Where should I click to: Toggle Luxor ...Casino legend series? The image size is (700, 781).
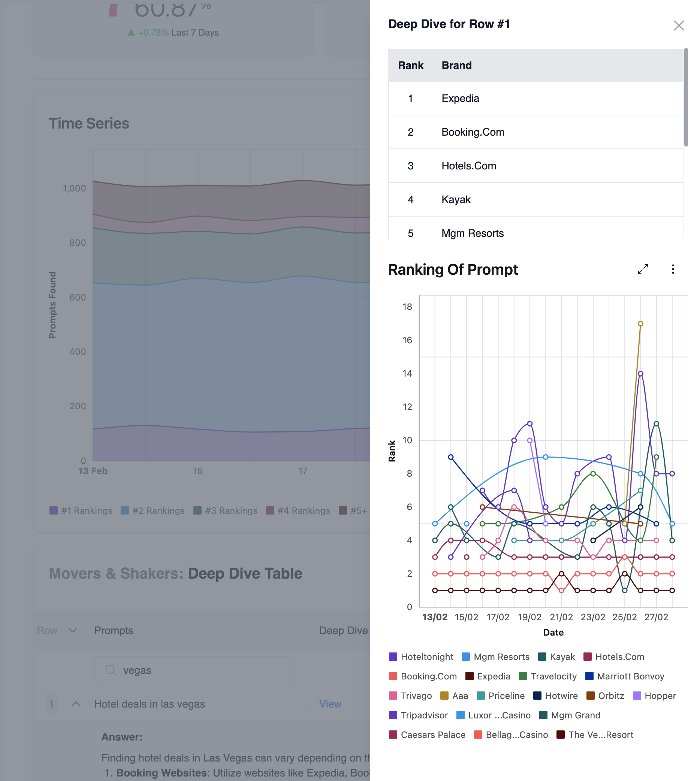tap(493, 715)
